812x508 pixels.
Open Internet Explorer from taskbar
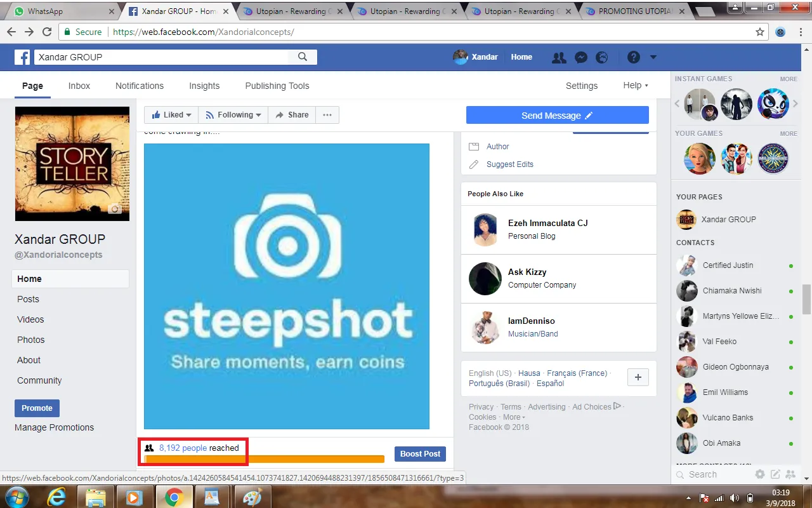pos(56,497)
